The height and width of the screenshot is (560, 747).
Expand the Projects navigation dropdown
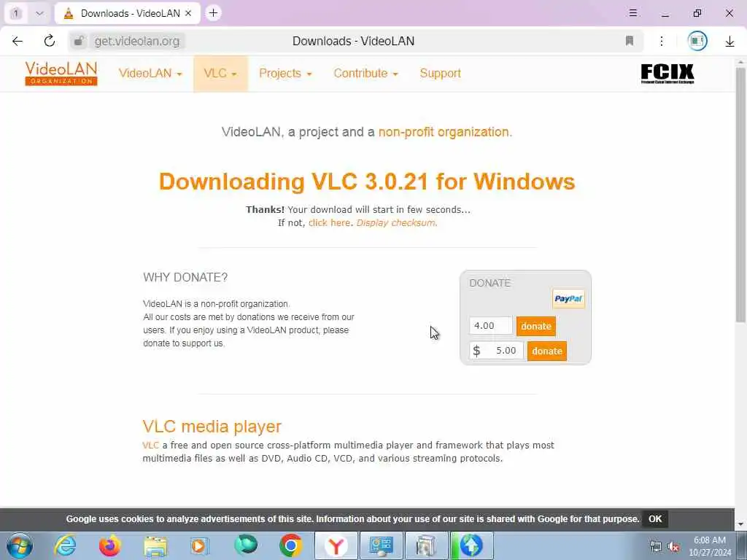pyautogui.click(x=285, y=74)
